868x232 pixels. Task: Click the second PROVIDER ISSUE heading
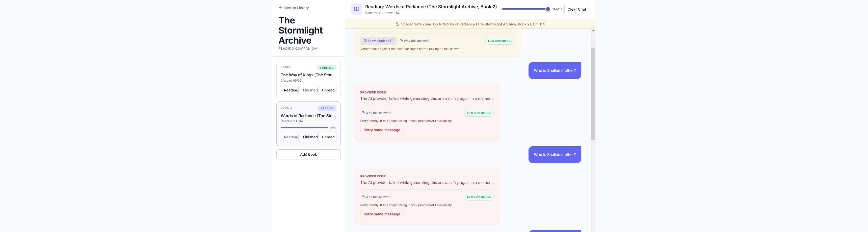pos(373,177)
